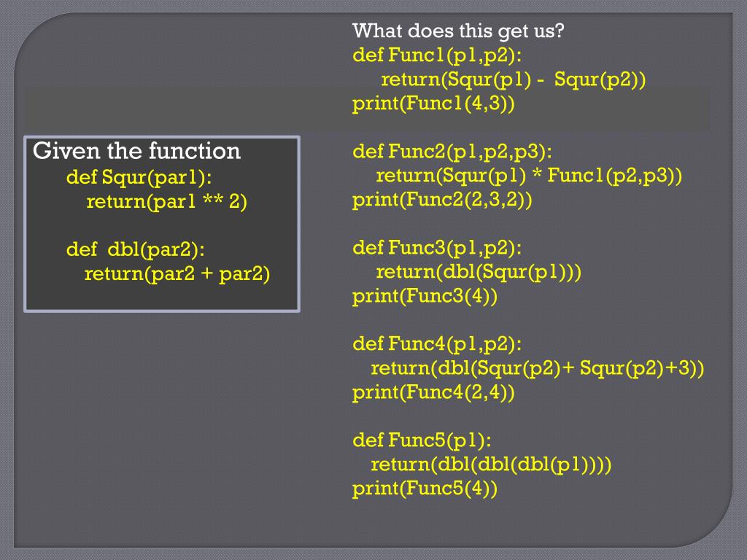Click the 'print(Func5(4))' statement
Screen dimensions: 747x560
pyautogui.click(x=425, y=489)
